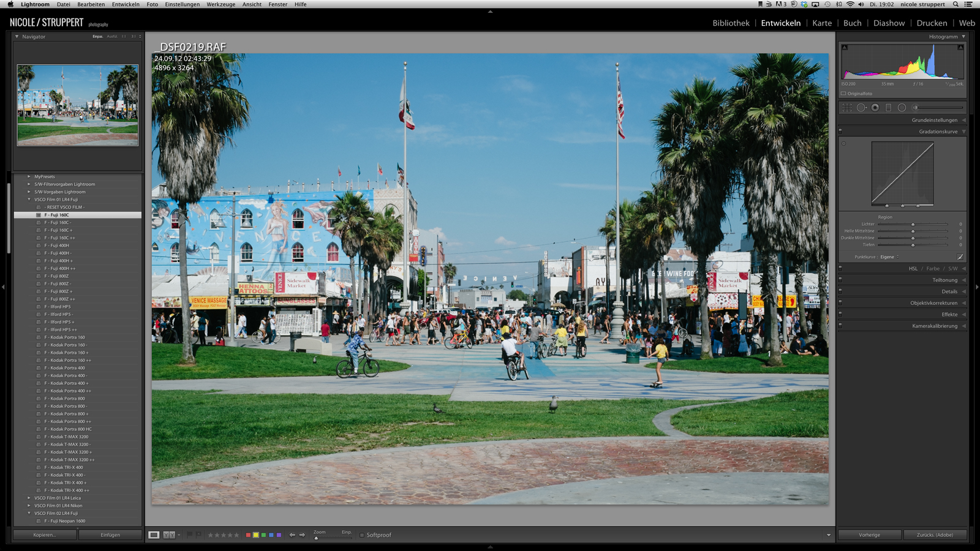Viewport: 980px width, 551px height.
Task: Click the Zurücks. (Adobe) button
Action: (x=935, y=535)
